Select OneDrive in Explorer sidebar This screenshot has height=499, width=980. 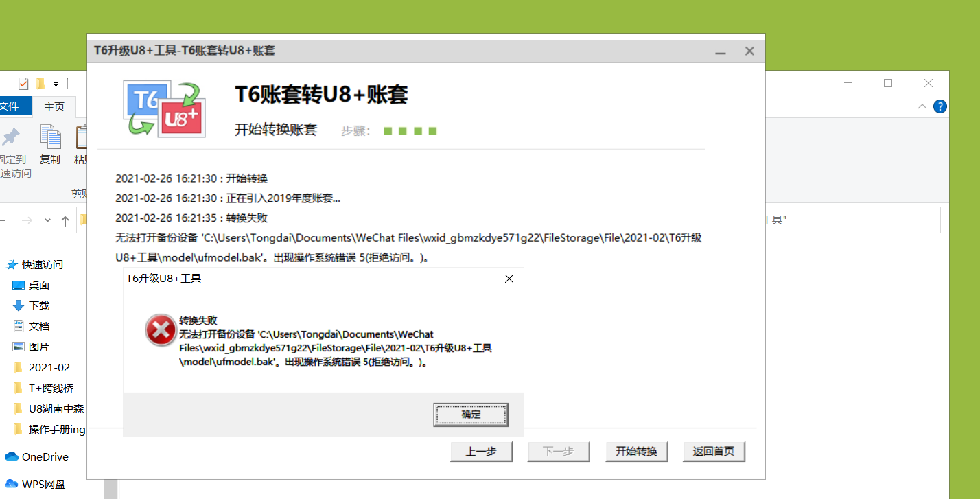click(37, 456)
